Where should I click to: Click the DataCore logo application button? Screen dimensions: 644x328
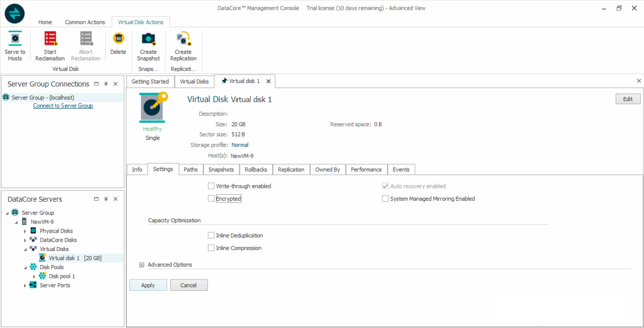14,14
